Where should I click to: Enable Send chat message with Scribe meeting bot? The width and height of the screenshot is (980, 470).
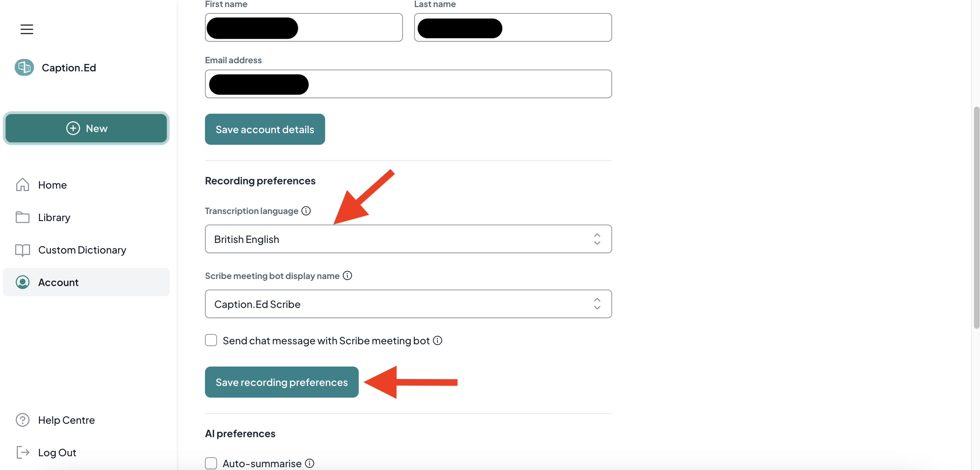click(x=211, y=340)
